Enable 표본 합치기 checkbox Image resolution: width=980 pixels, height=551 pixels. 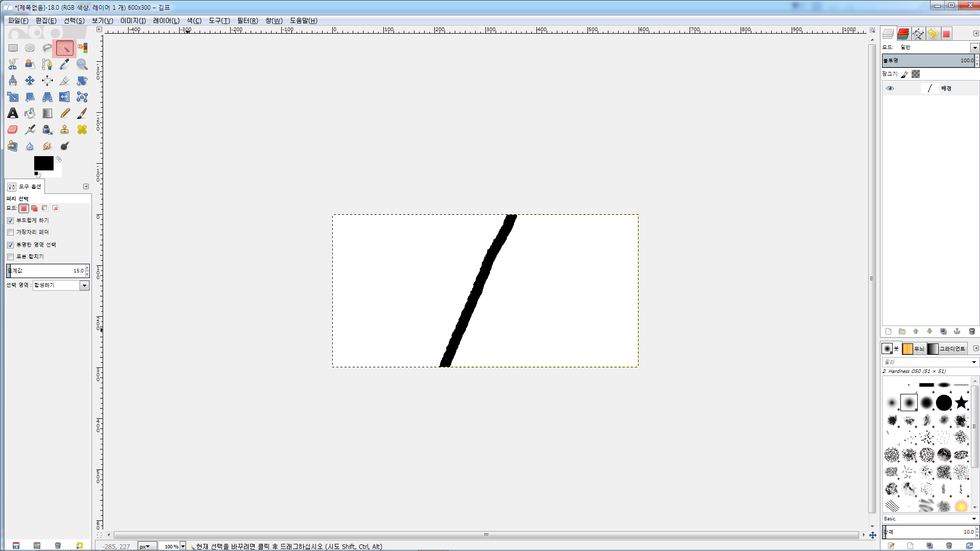[10, 257]
